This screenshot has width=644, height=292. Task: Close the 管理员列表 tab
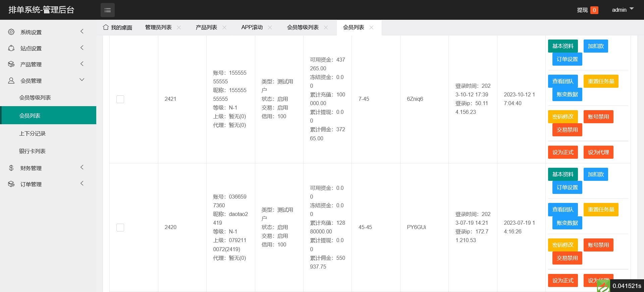(179, 27)
